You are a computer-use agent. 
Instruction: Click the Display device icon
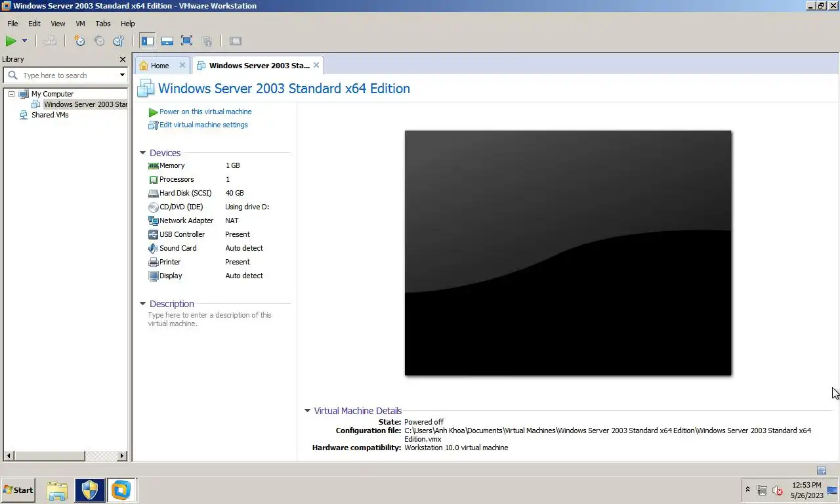tap(154, 276)
